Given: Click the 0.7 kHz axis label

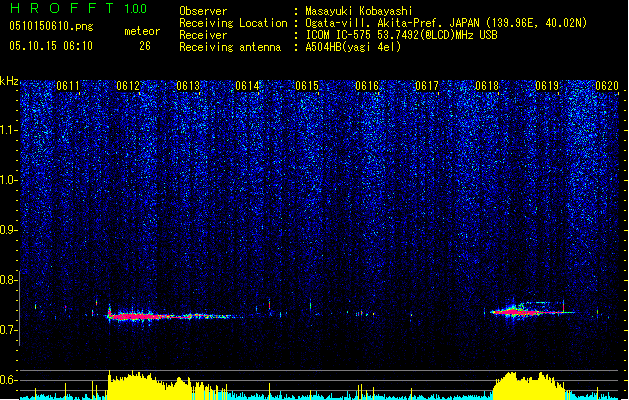Looking at the screenshot, I should [8, 330].
